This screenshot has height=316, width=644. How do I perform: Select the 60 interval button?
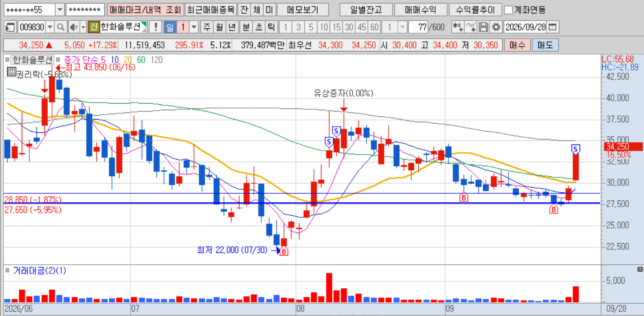tap(374, 27)
